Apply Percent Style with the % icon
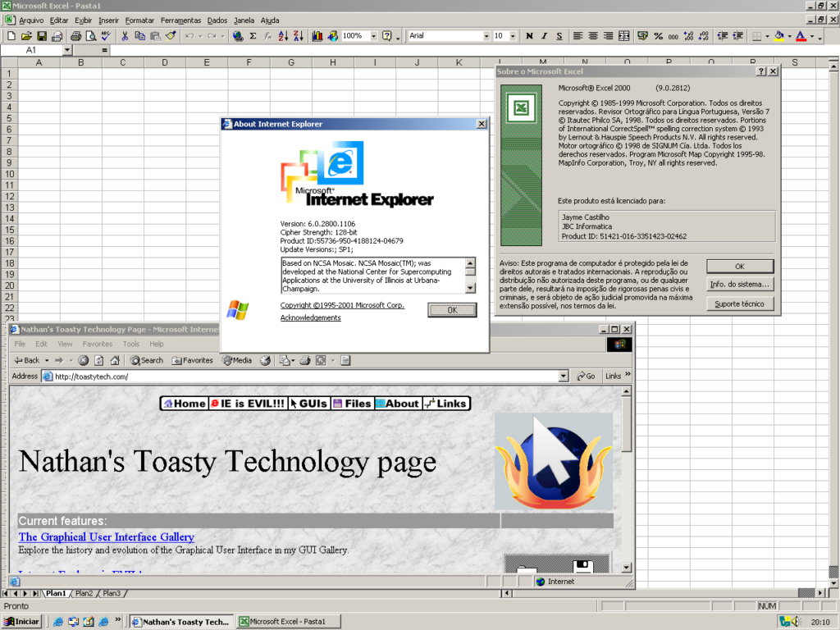The image size is (840, 630). [658, 36]
